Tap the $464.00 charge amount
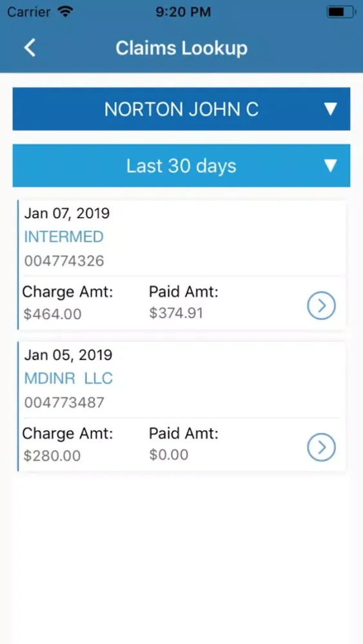Viewport: 363px width, 644px height. pos(52,314)
